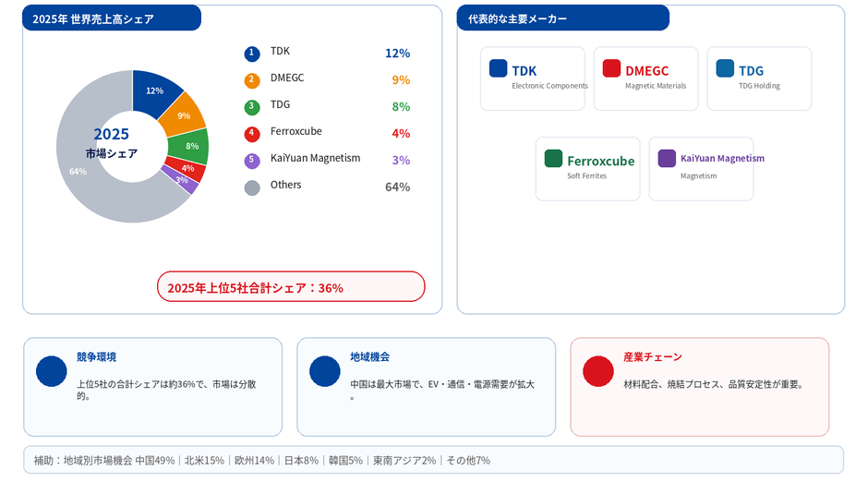Click the Ferroxcube Soft Ferrites card
The image size is (868, 482).
588,169
